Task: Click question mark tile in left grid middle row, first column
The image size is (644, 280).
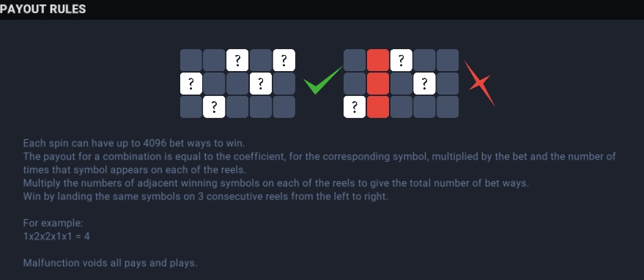Action: coord(191,84)
